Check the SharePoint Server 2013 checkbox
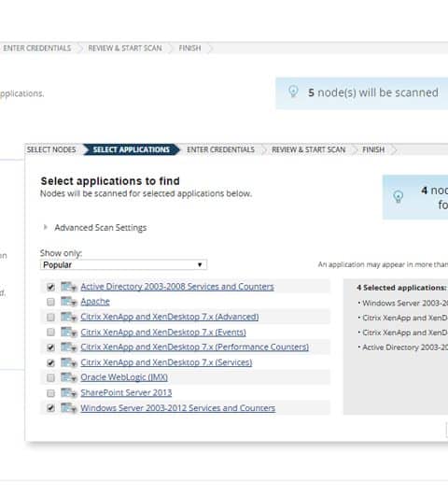This screenshot has height=496, width=448. pos(50,393)
